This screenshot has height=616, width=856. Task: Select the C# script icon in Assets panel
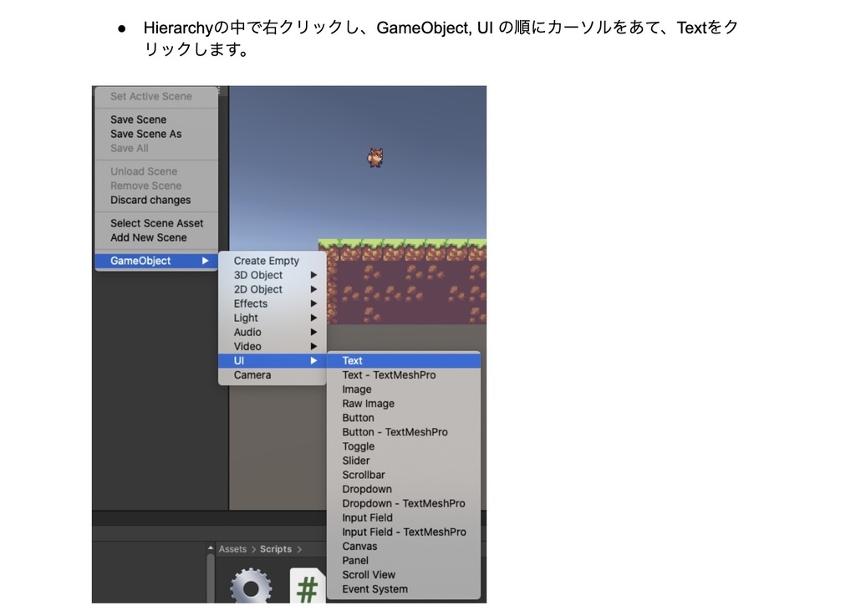tap(307, 585)
